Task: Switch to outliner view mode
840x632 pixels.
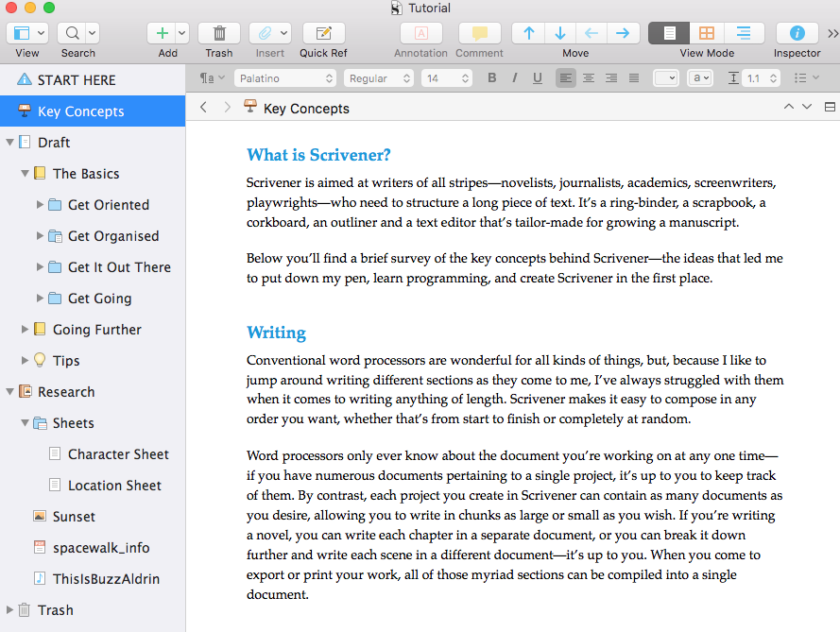Action: [744, 33]
